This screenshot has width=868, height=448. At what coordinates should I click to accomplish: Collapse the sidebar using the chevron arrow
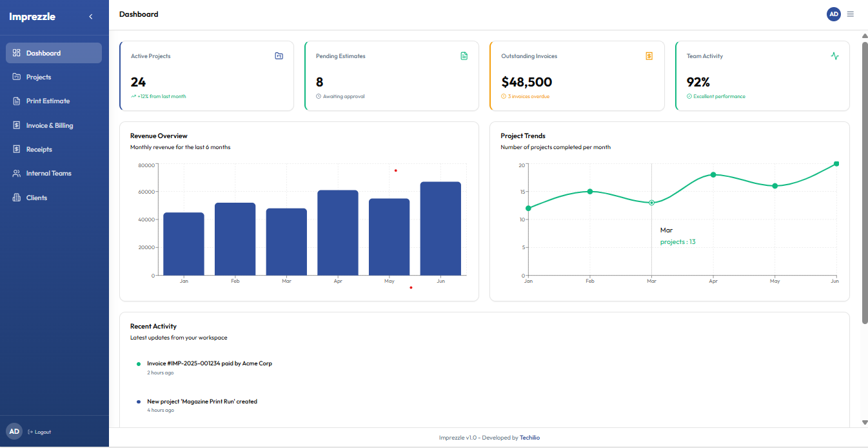pyautogui.click(x=91, y=17)
